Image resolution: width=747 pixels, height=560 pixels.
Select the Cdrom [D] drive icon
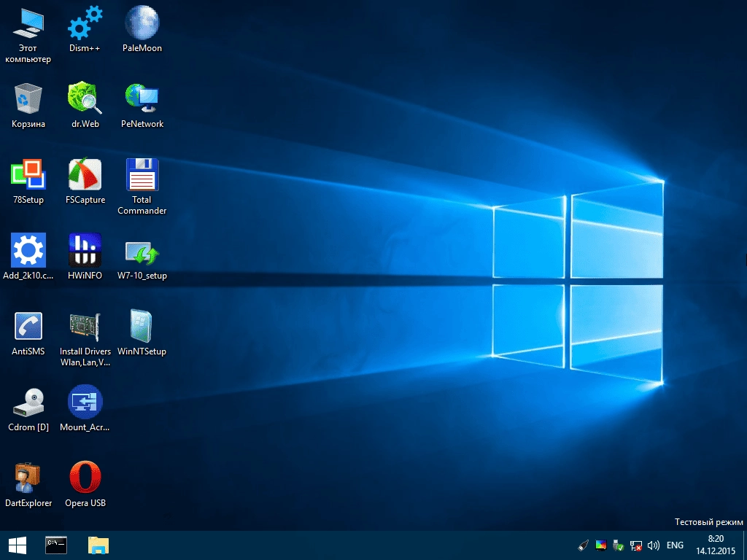(x=28, y=402)
